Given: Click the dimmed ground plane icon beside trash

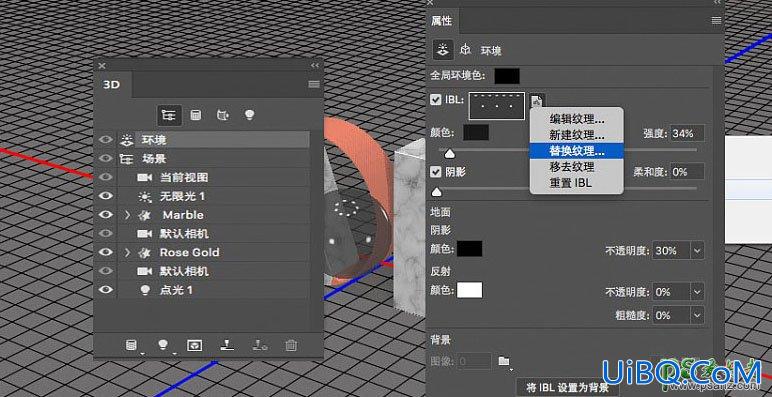Looking at the screenshot, I should [x=260, y=346].
